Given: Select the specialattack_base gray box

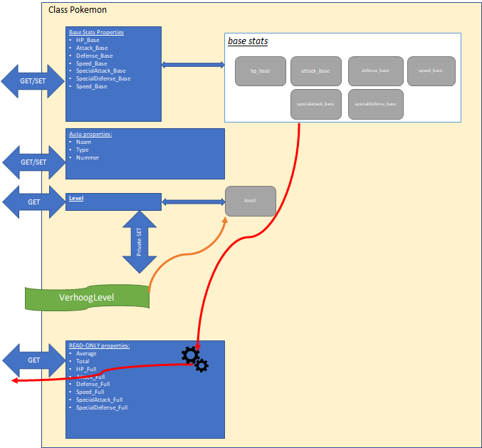Looking at the screenshot, I should click(315, 104).
